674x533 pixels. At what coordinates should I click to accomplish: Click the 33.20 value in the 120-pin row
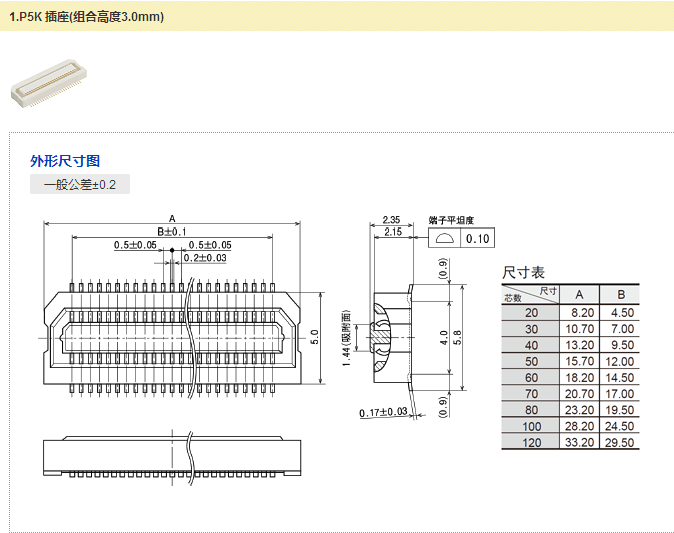(579, 442)
